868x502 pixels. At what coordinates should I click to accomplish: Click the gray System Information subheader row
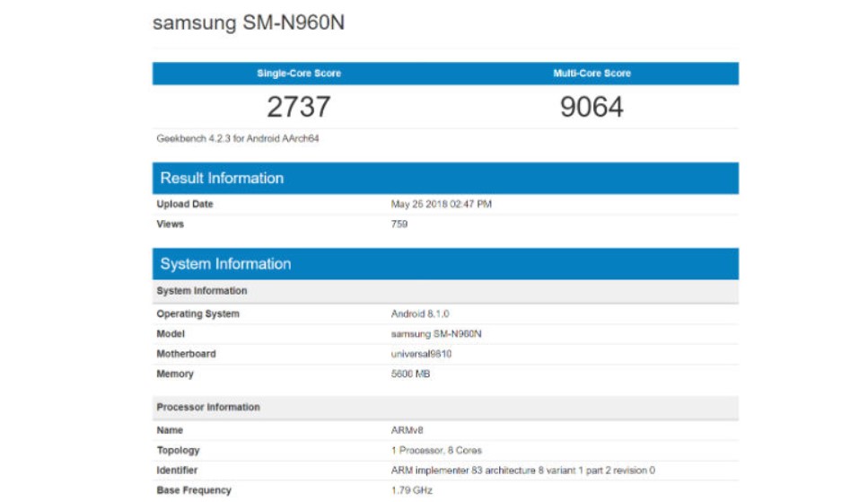coord(445,291)
